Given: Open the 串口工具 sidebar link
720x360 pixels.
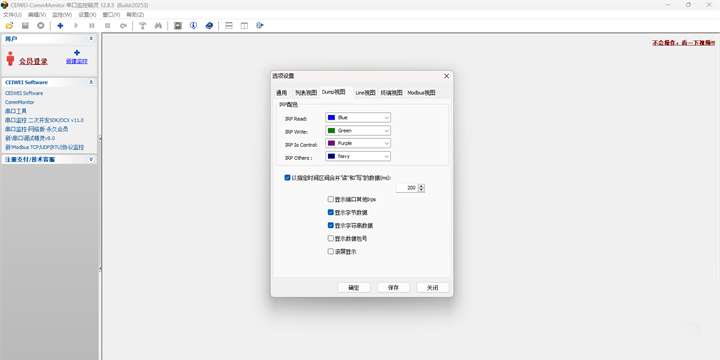Looking at the screenshot, I should pyautogui.click(x=16, y=111).
